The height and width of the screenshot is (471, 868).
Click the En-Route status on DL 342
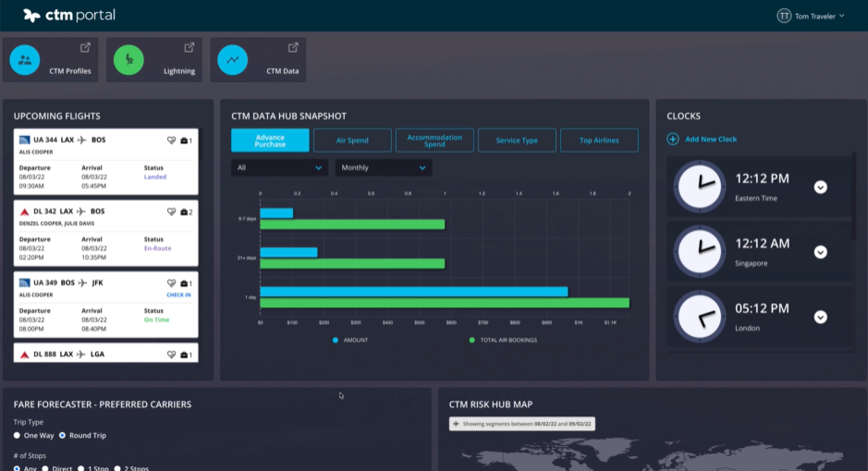coord(158,248)
